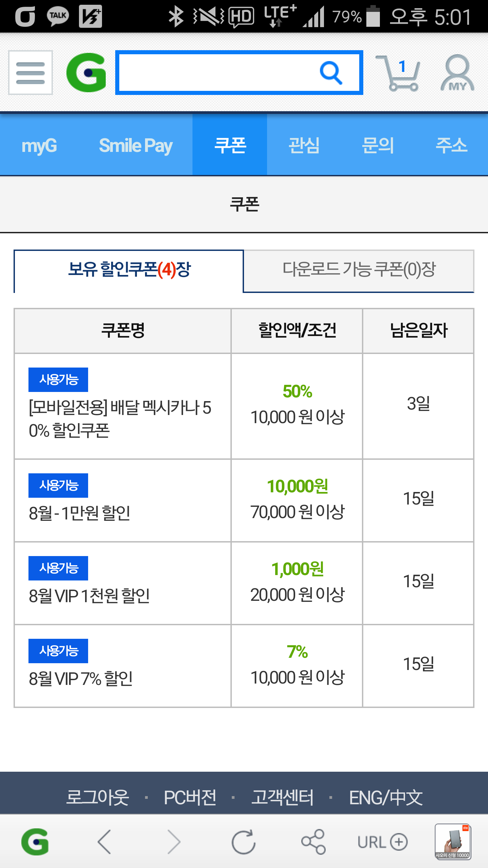The image size is (488, 868).
Task: Open the shopping cart
Action: tap(399, 73)
